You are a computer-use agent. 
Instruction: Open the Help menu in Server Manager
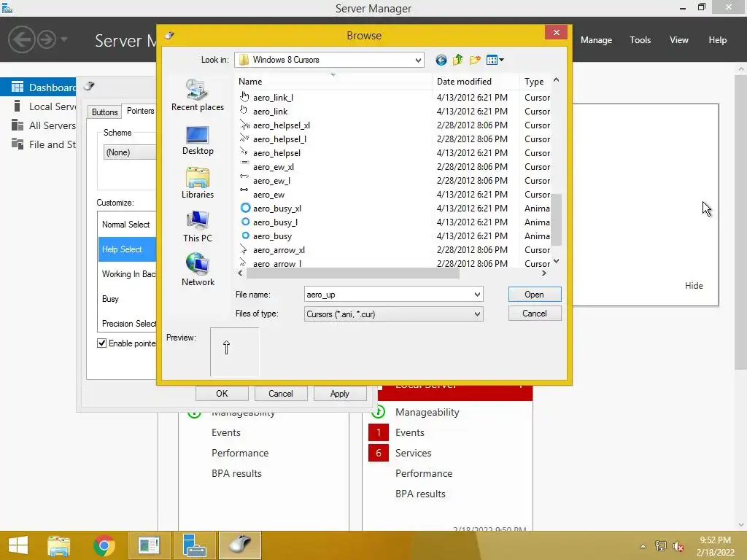[718, 40]
